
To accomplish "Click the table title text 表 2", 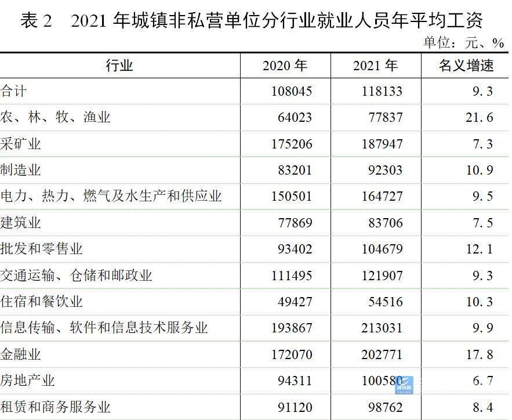I will [x=36, y=21].
